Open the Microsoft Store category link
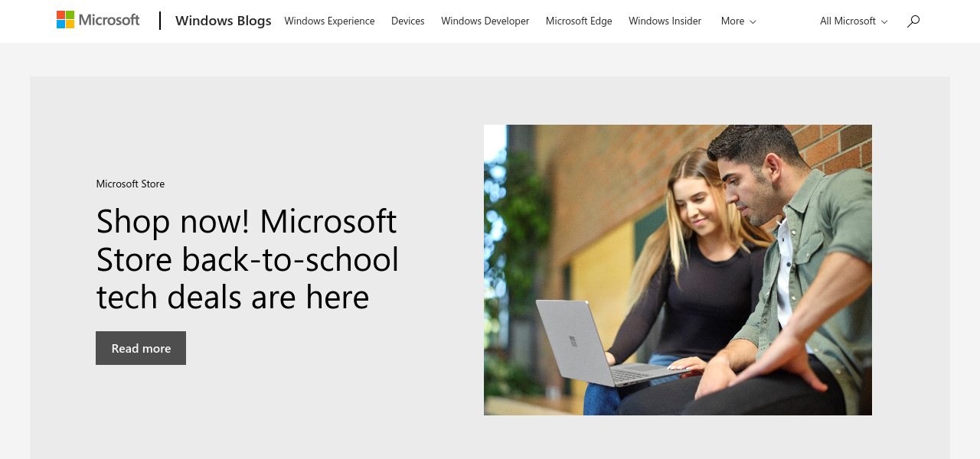This screenshot has width=980, height=459. pyautogui.click(x=130, y=184)
